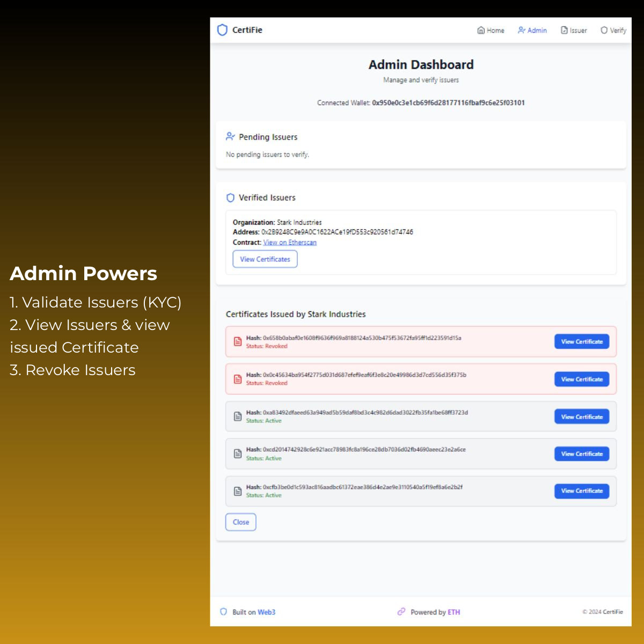
Task: Click the Web3 link in the footer
Action: (267, 612)
